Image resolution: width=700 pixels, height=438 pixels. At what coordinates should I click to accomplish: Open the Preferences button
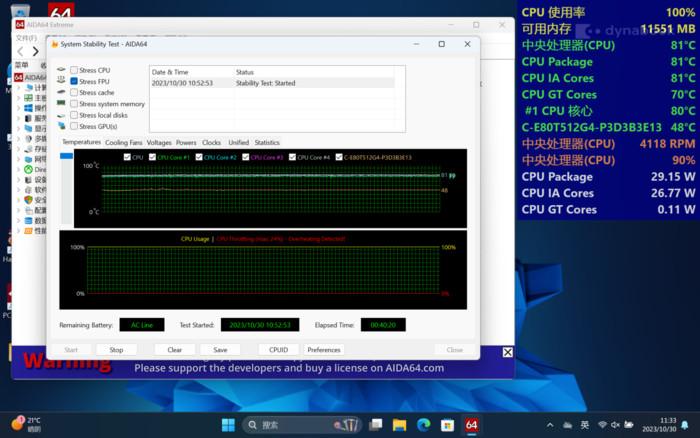(324, 350)
